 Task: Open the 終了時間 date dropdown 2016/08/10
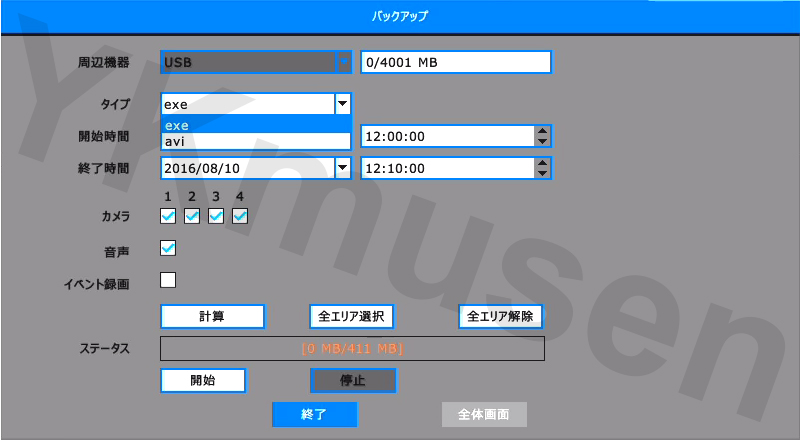point(256,168)
